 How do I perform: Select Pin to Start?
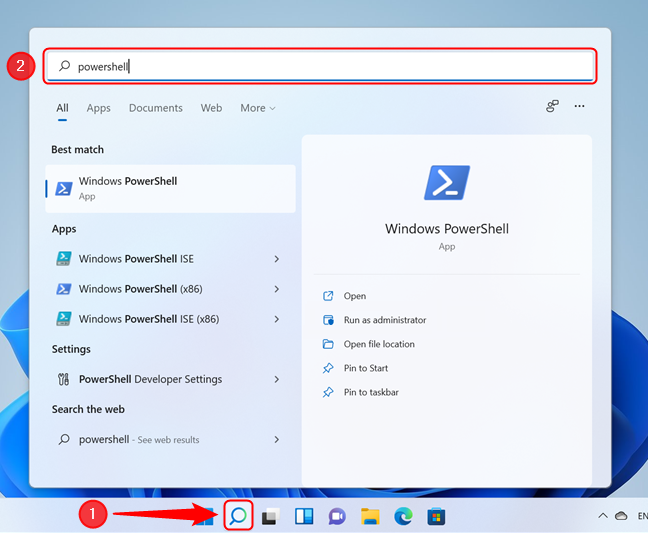coord(366,368)
